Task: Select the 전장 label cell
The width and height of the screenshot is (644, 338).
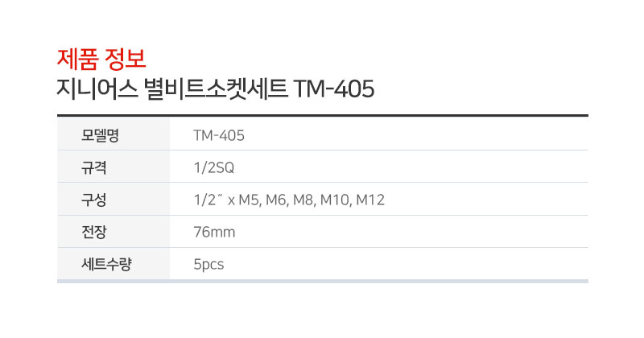Action: point(114,231)
